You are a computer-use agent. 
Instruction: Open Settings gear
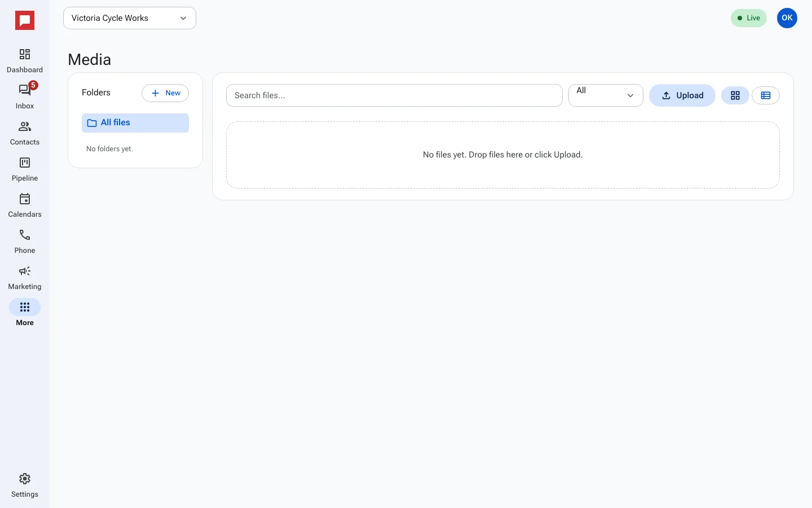click(25, 485)
